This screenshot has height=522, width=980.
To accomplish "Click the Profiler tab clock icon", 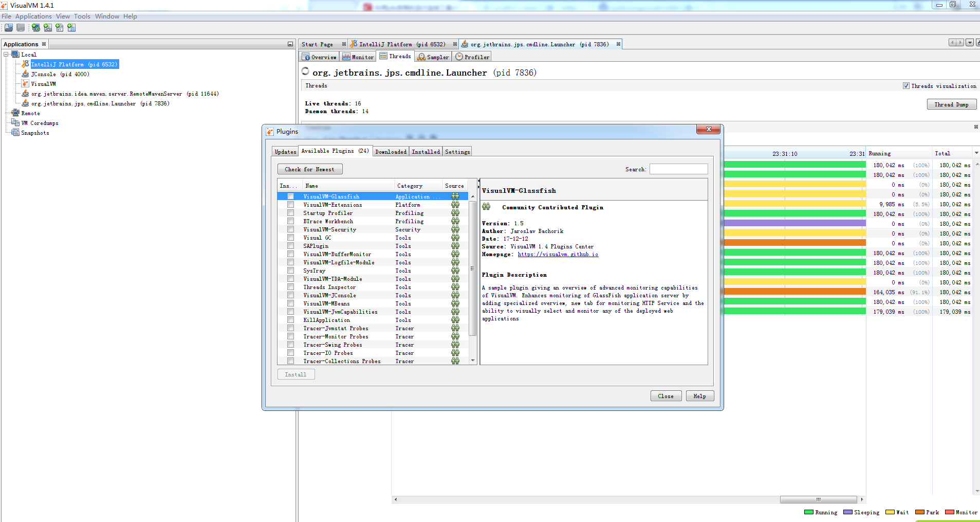I will pyautogui.click(x=459, y=57).
